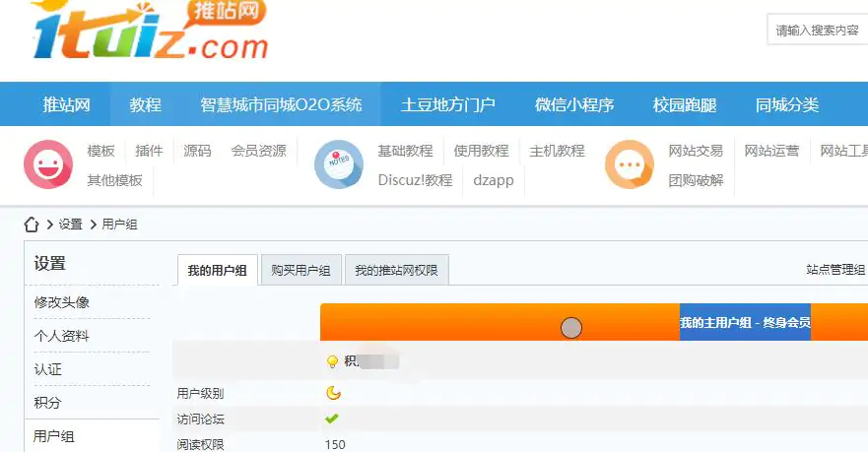Switch to 我的推站网权限 tab
This screenshot has height=452, width=868.
(396, 270)
